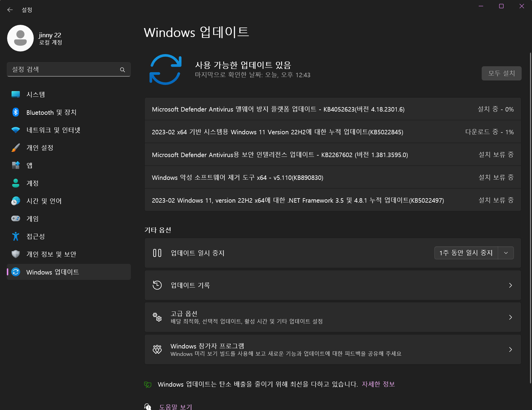Image resolution: width=532 pixels, height=410 pixels.
Task: Click the 설치 중 - 0% status text
Action: [496, 109]
